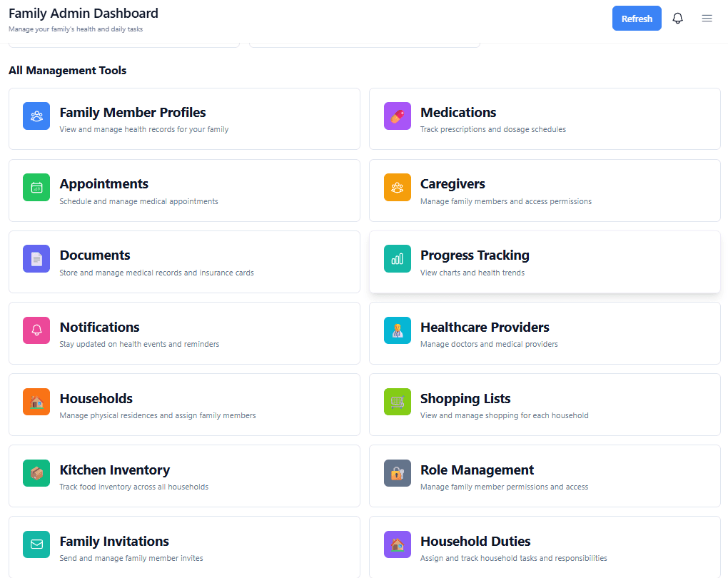Screen dimensions: 728x578
Task: Click the Family Invitations envelope icon
Action: [36, 544]
